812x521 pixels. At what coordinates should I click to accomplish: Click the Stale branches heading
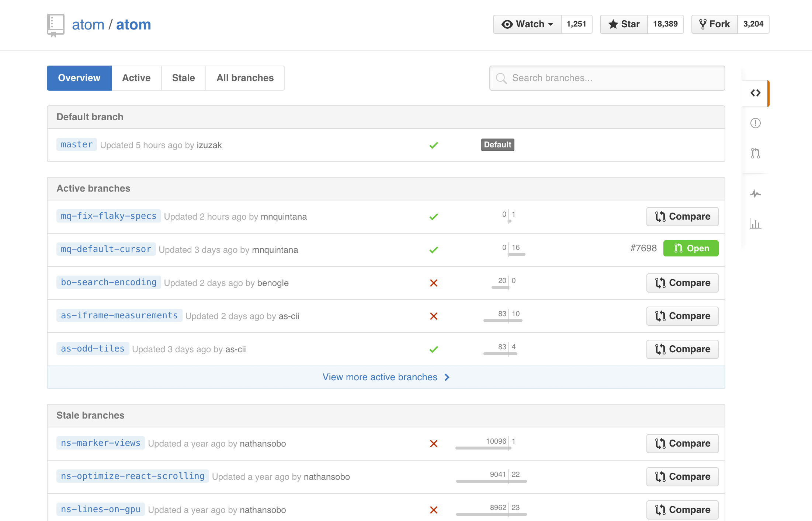(x=90, y=416)
